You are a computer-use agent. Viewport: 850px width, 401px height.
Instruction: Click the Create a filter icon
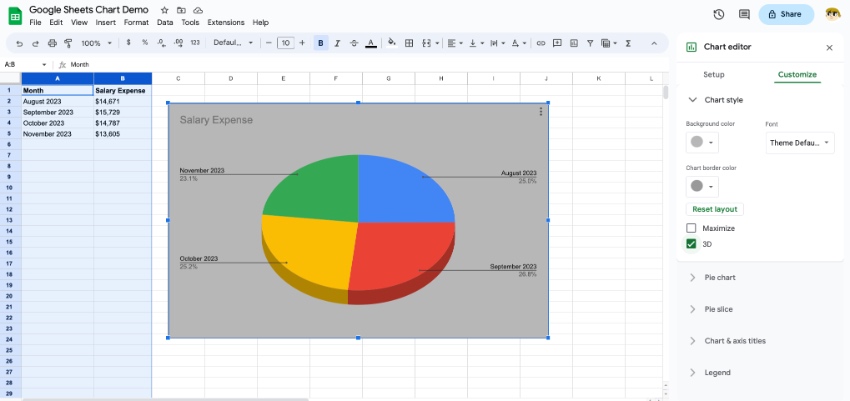point(590,43)
